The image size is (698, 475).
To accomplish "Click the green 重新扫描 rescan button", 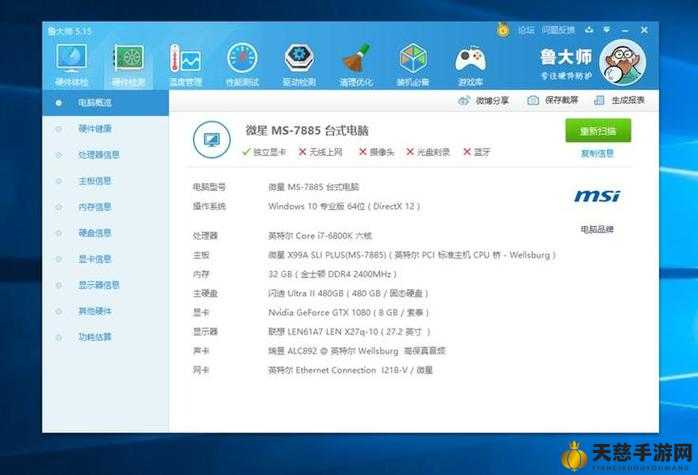I will (598, 130).
